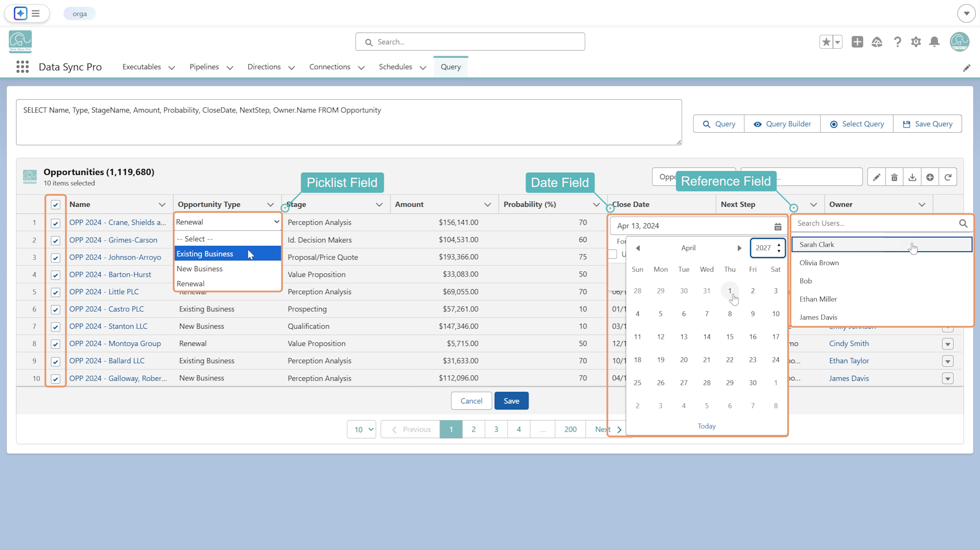Click the edit page pencil icon
The height and width of the screenshot is (550, 980).
[967, 68]
